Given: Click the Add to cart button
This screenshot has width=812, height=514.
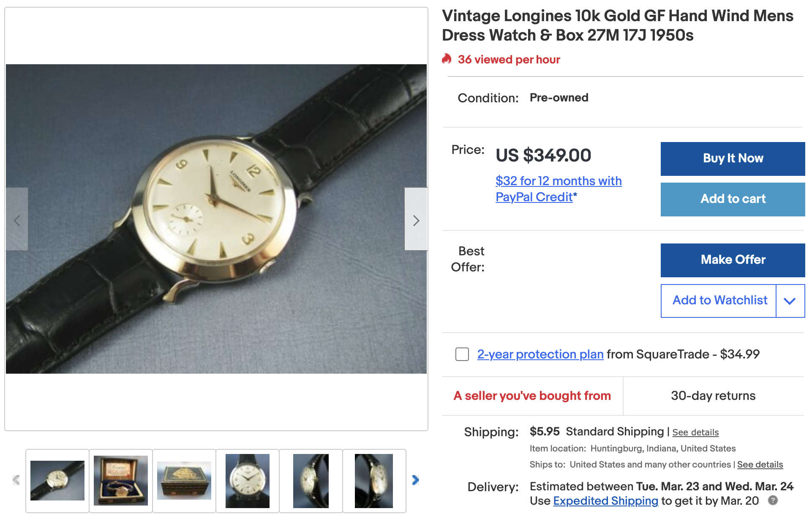Looking at the screenshot, I should pyautogui.click(x=733, y=199).
